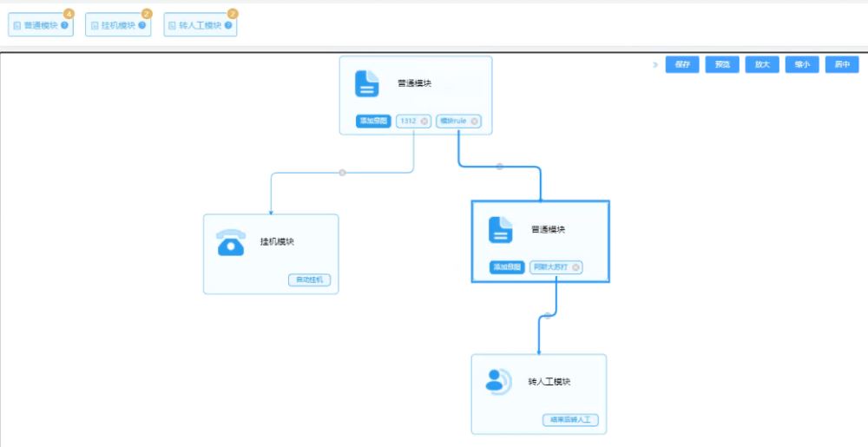Add a 转人工模块 from the top palette
868x447 pixels.
199,25
